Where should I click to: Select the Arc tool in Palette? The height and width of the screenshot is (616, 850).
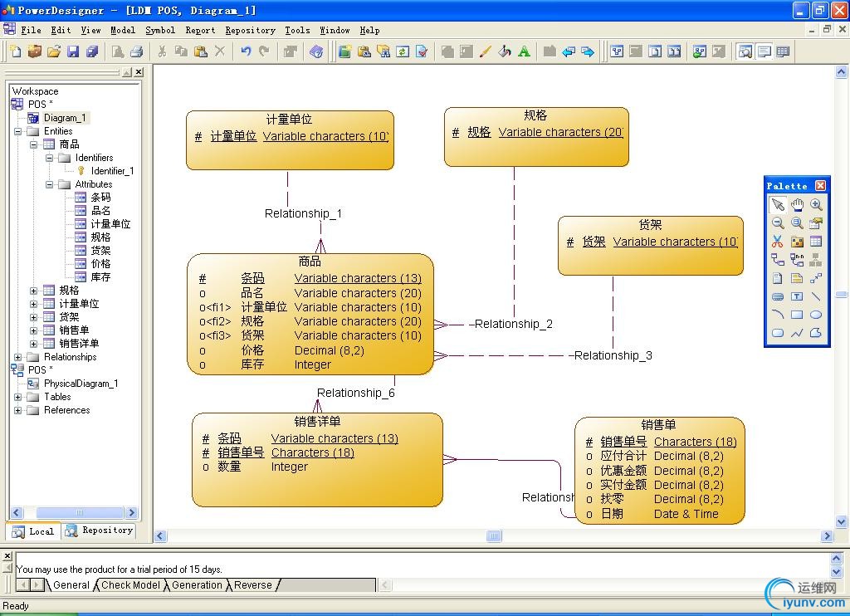pos(777,315)
